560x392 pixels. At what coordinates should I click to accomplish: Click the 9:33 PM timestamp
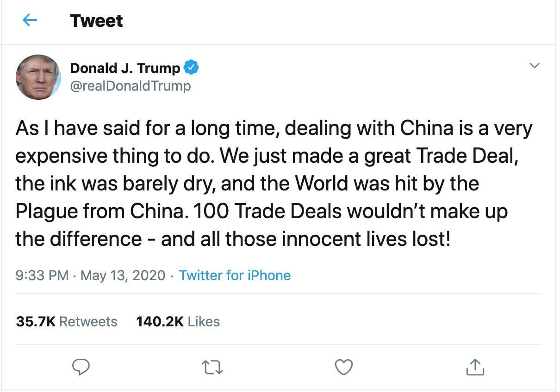pos(42,276)
